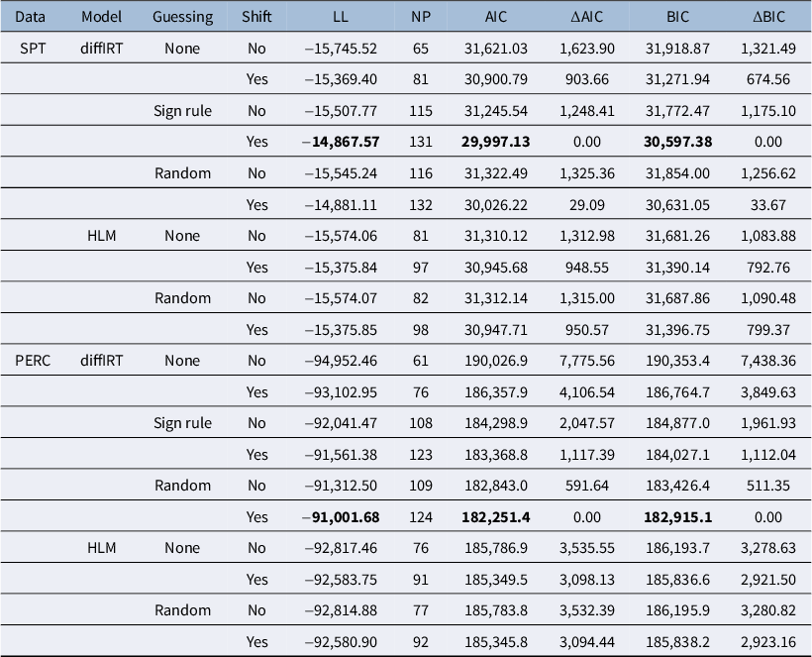Select the SPT data cell
This screenshot has width=812, height=657.
click(33, 49)
